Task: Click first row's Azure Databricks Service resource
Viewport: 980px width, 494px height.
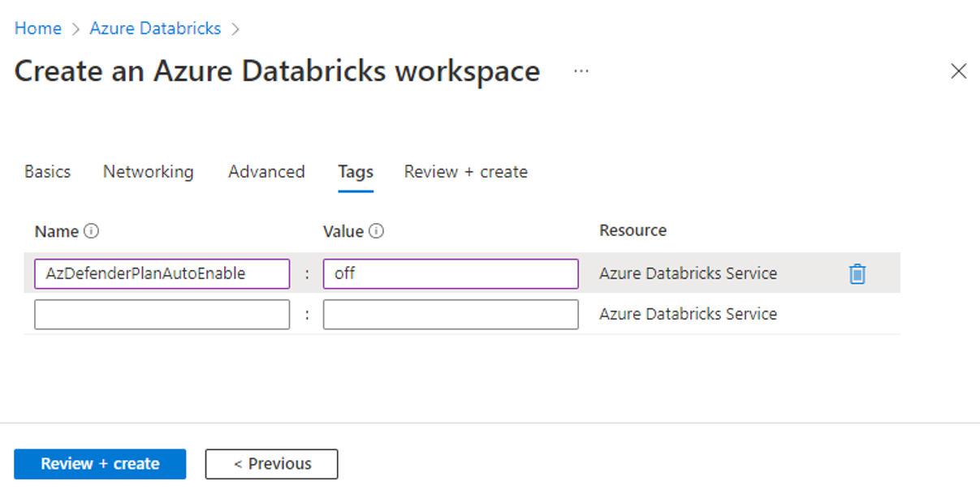Action: tap(688, 273)
